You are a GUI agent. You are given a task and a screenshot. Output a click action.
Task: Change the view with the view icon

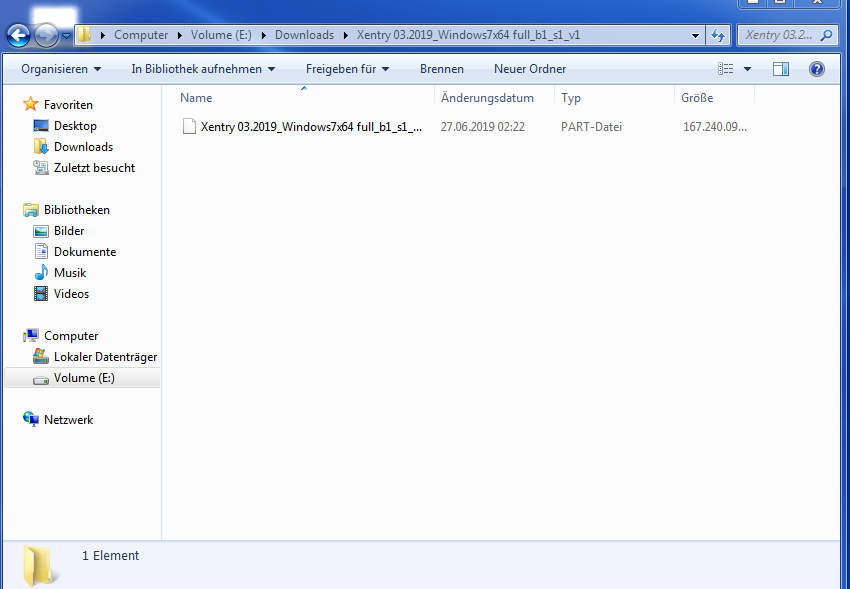pyautogui.click(x=725, y=69)
